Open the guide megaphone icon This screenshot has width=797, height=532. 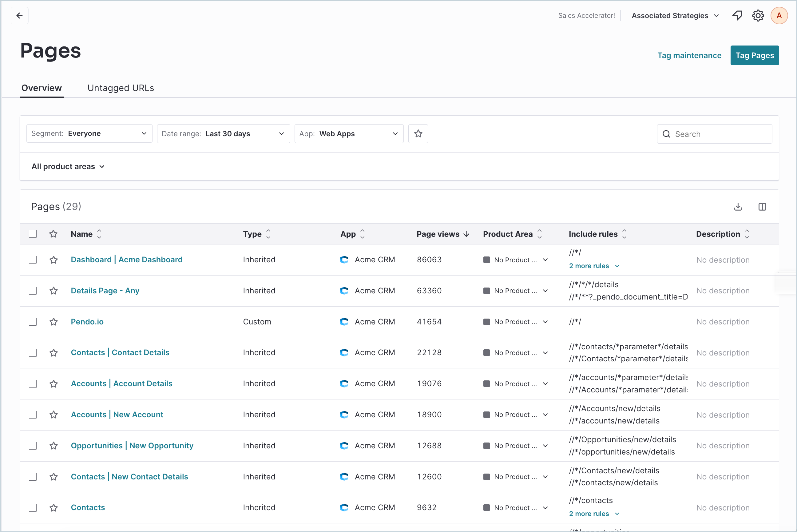[x=737, y=16]
